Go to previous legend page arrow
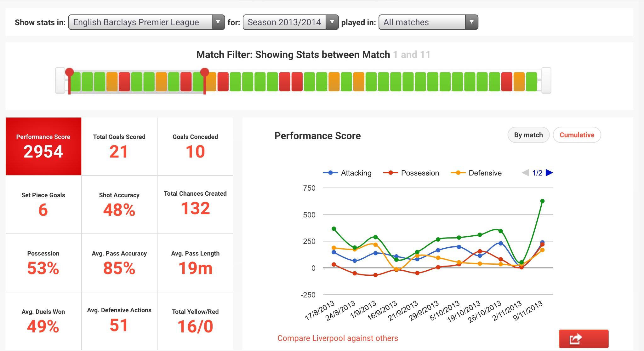644x351 pixels. 525,173
